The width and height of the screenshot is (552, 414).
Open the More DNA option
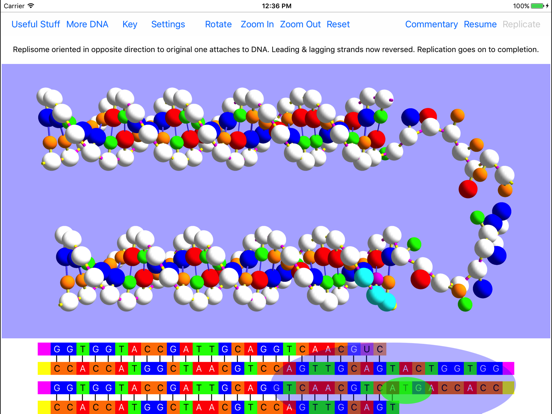point(87,24)
